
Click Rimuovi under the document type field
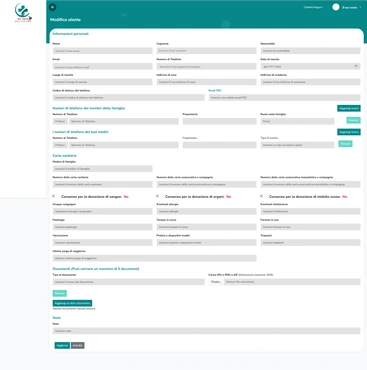pos(60,293)
